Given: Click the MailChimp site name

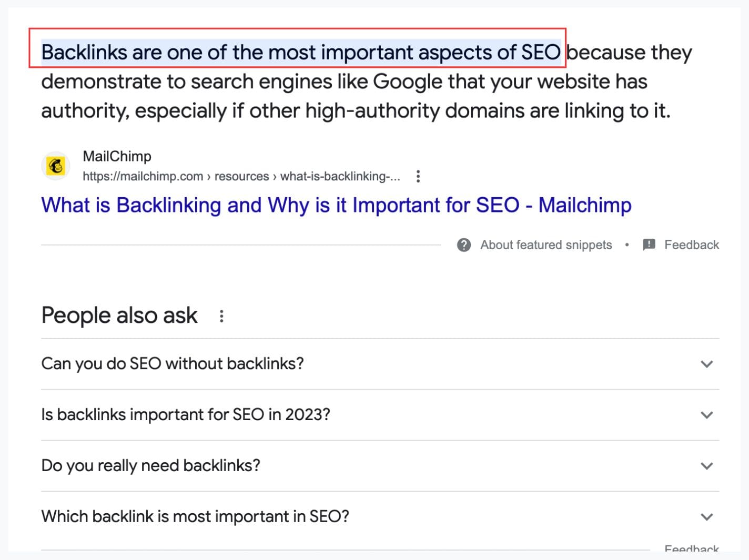Looking at the screenshot, I should 117,156.
